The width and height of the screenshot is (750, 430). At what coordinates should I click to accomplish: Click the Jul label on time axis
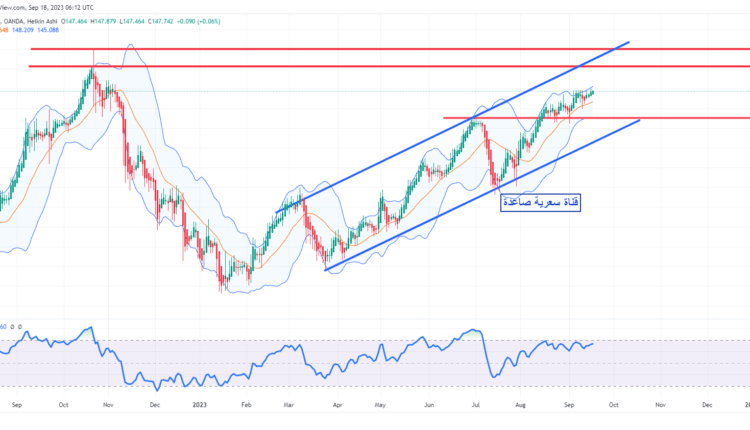tap(475, 407)
